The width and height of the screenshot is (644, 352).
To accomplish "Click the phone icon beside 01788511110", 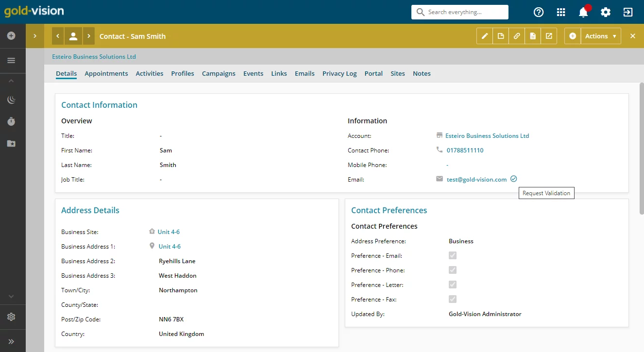I will 440,150.
